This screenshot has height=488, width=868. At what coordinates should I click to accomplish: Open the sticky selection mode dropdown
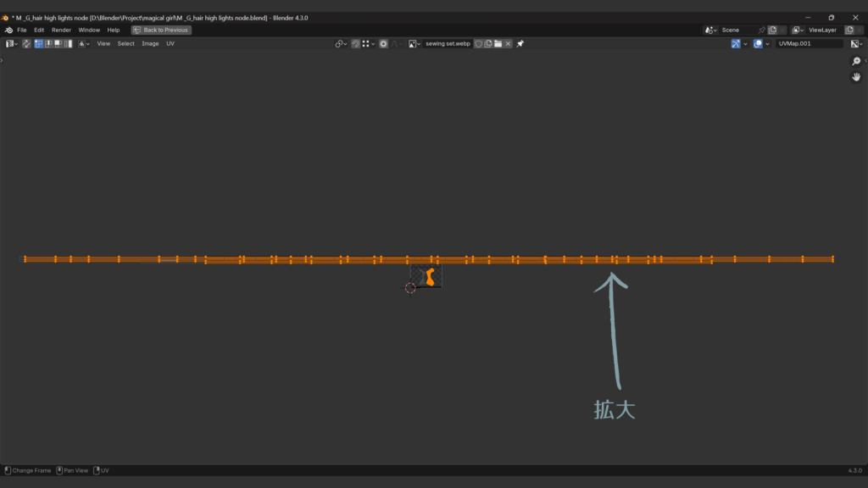(85, 43)
